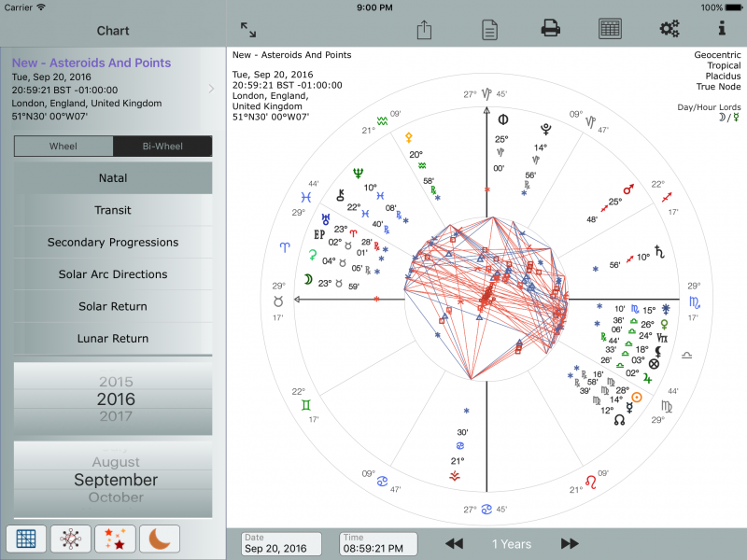Viewport: 747px width, 560px height.
Task: Open the aspect grid button at bottom left
Action: (x=26, y=539)
